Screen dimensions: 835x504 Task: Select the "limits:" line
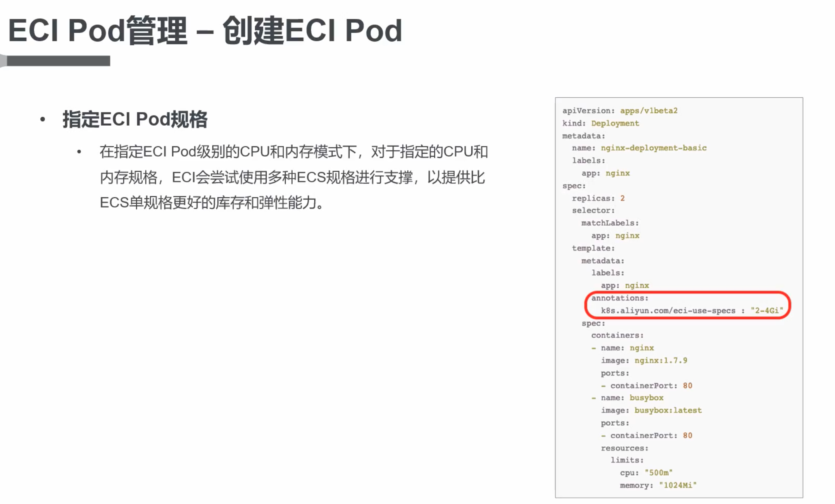point(627,460)
